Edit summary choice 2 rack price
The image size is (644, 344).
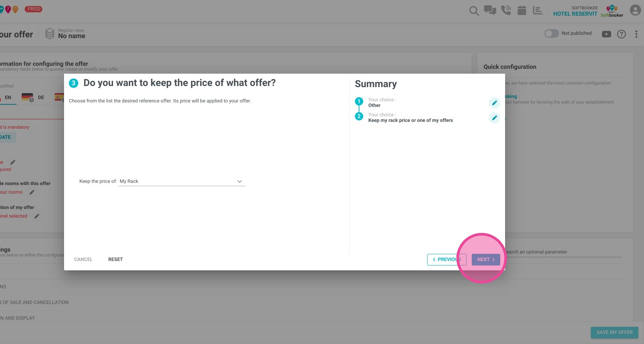point(494,118)
